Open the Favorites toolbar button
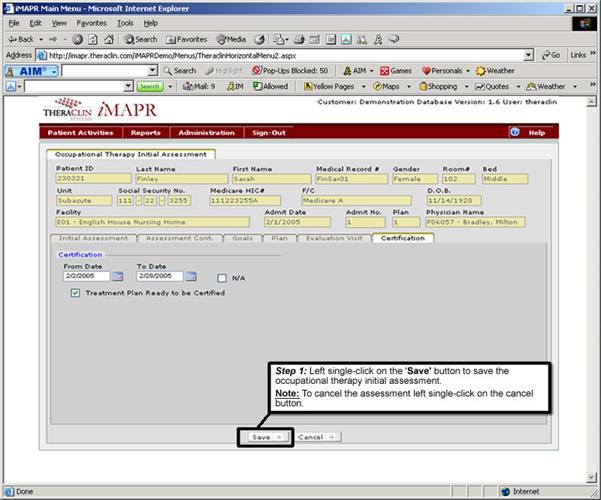Image resolution: width=601 pixels, height=500 pixels. [x=187, y=39]
